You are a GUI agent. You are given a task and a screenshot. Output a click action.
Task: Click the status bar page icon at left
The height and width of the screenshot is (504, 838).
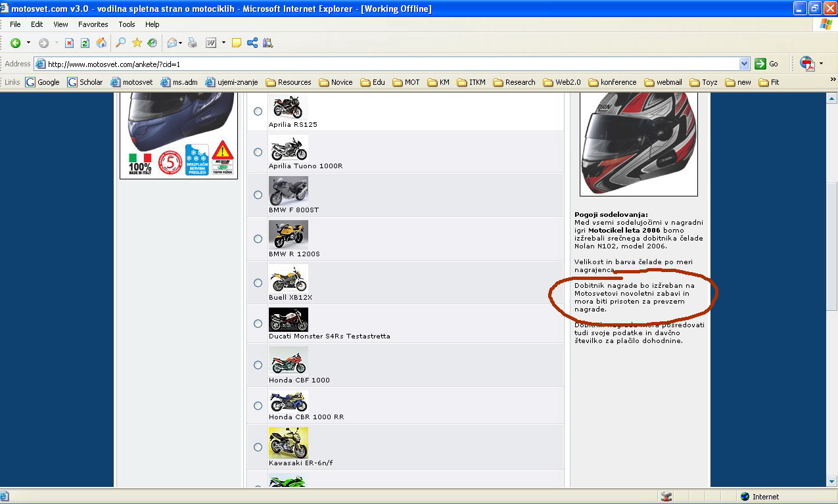[5, 496]
